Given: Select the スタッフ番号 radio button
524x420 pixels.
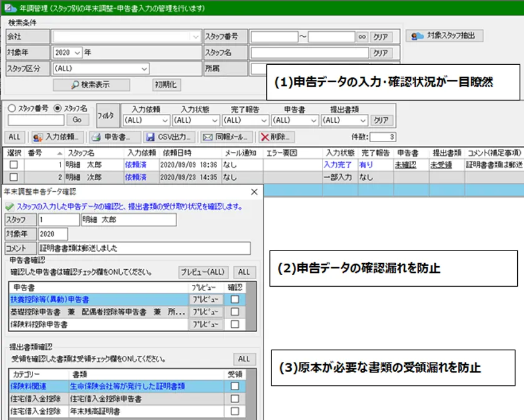Looking at the screenshot, I should tap(12, 108).
